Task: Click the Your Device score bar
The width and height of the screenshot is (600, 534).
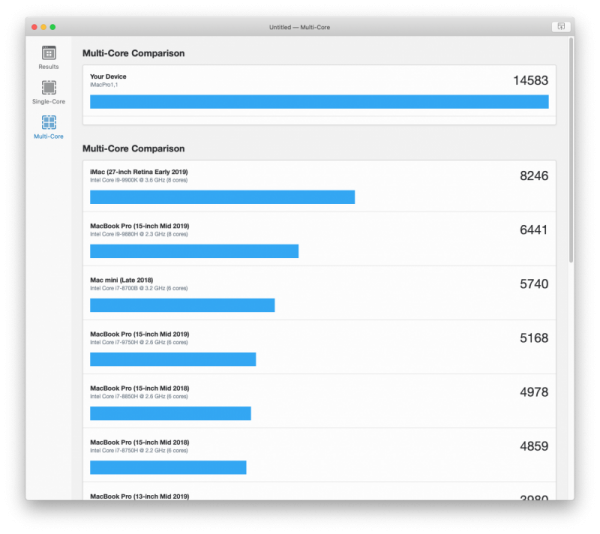Action: 319,102
